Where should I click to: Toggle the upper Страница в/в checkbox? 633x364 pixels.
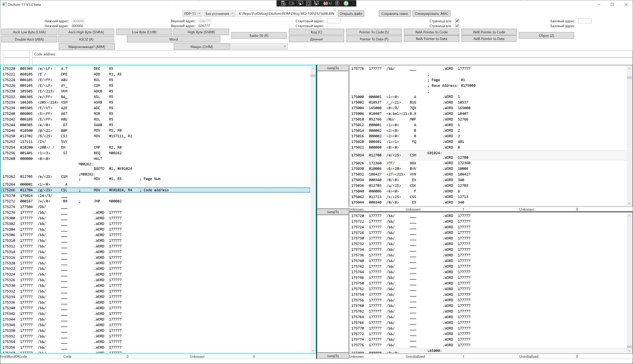457,21
